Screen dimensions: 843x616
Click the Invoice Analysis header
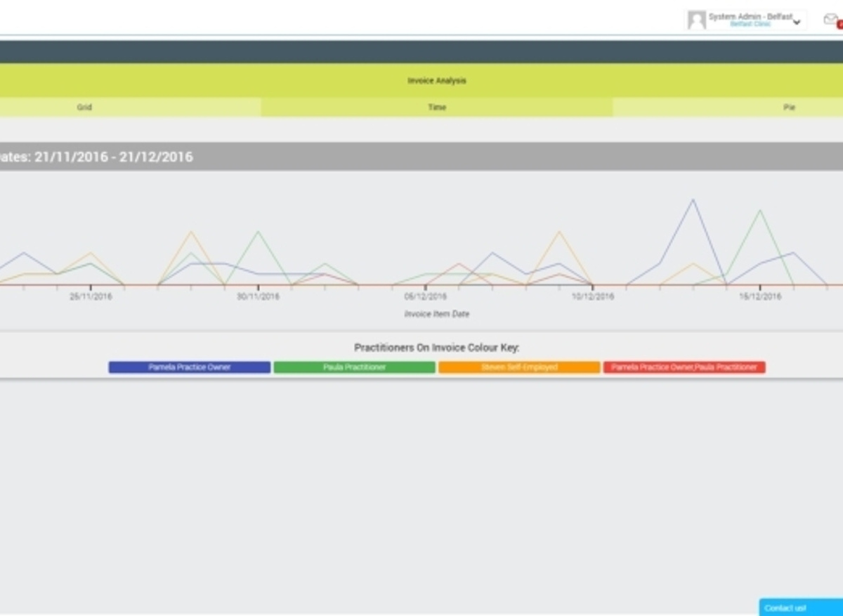[437, 81]
